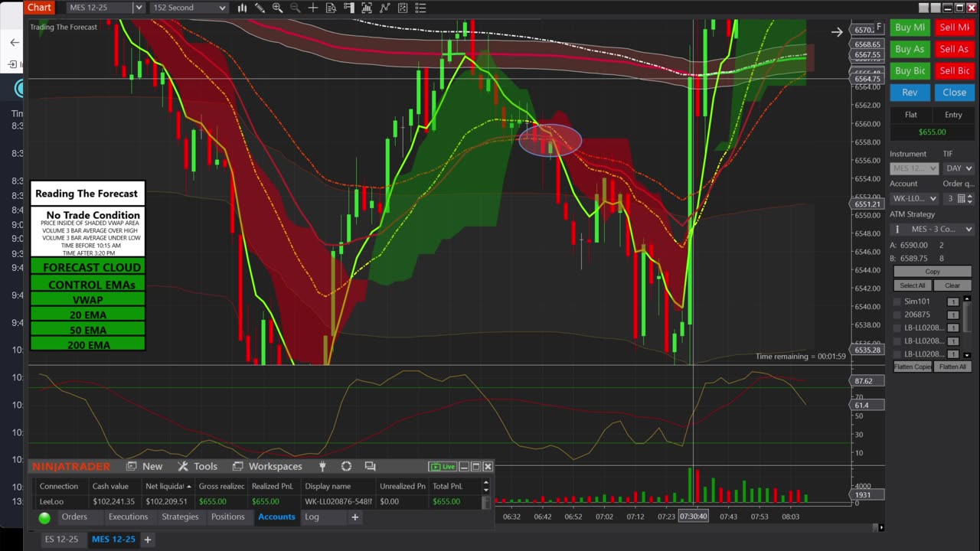
Task: Open the chart properties list icon
Action: click(x=420, y=8)
